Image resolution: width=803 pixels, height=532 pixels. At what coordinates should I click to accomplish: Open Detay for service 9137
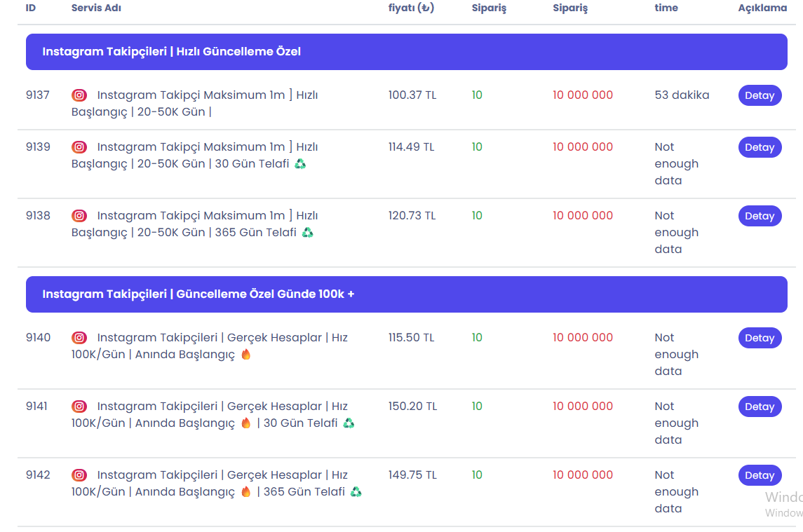[760, 95]
